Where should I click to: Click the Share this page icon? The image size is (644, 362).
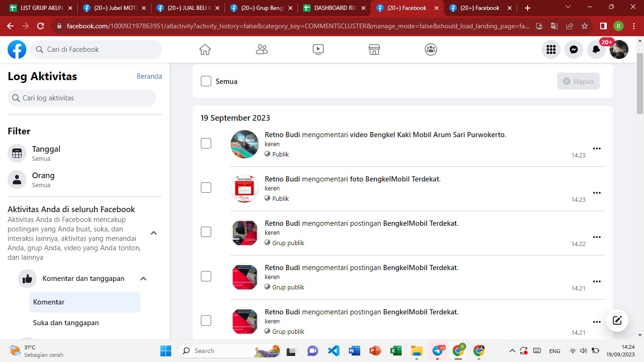pyautogui.click(x=570, y=26)
